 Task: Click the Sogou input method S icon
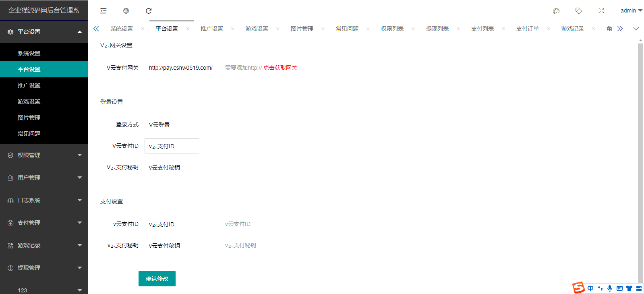point(578,288)
